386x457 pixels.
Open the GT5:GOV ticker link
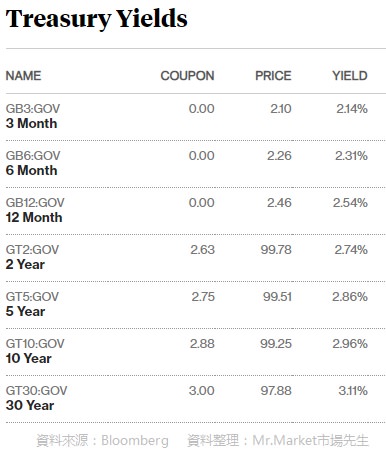point(32,297)
